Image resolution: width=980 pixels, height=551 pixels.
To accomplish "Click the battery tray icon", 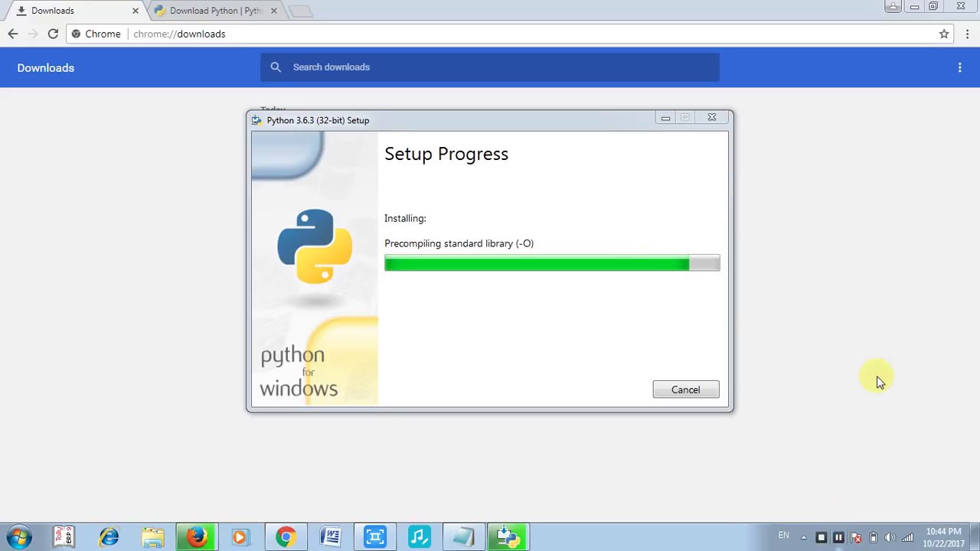I will tap(874, 537).
